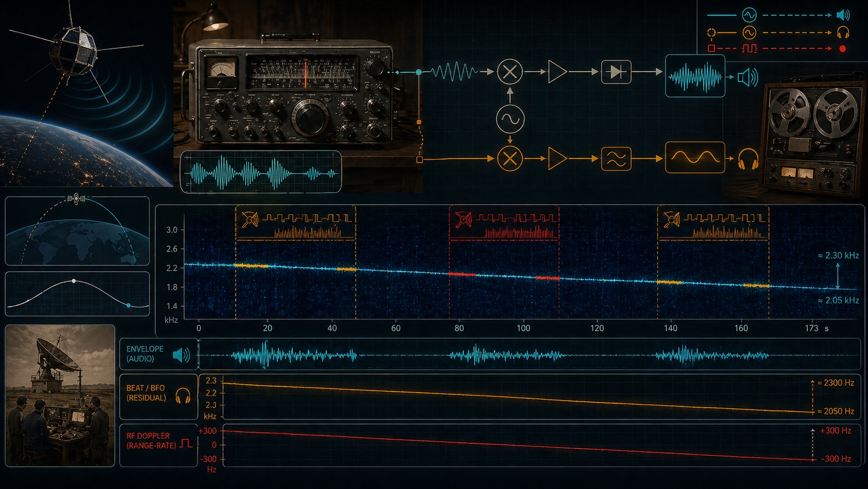Click the diode detector icon in the blue chain

(x=616, y=71)
